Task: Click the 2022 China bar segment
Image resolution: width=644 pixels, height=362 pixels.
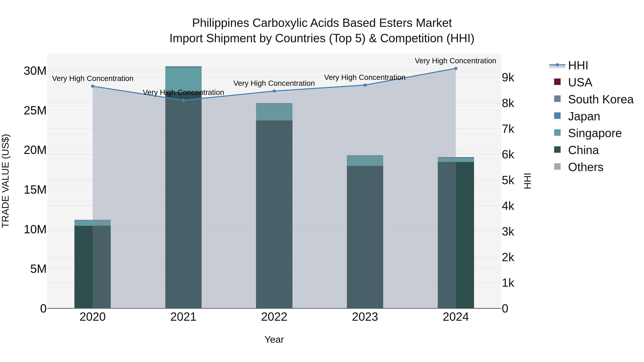Action: [x=274, y=214]
